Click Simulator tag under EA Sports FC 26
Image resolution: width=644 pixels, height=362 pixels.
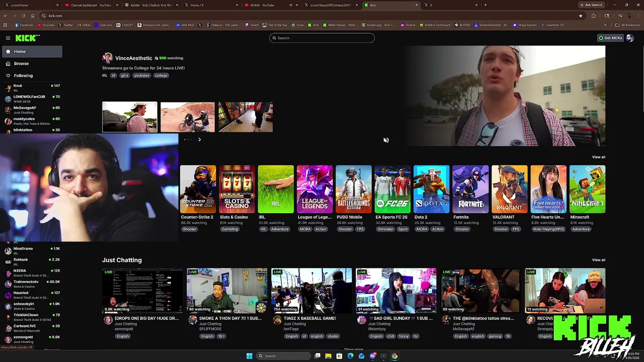tap(385, 229)
